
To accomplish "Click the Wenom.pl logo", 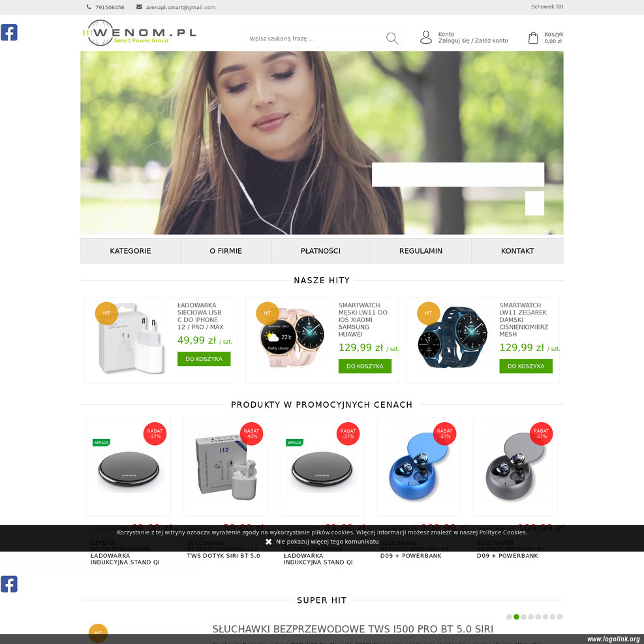I will (140, 33).
